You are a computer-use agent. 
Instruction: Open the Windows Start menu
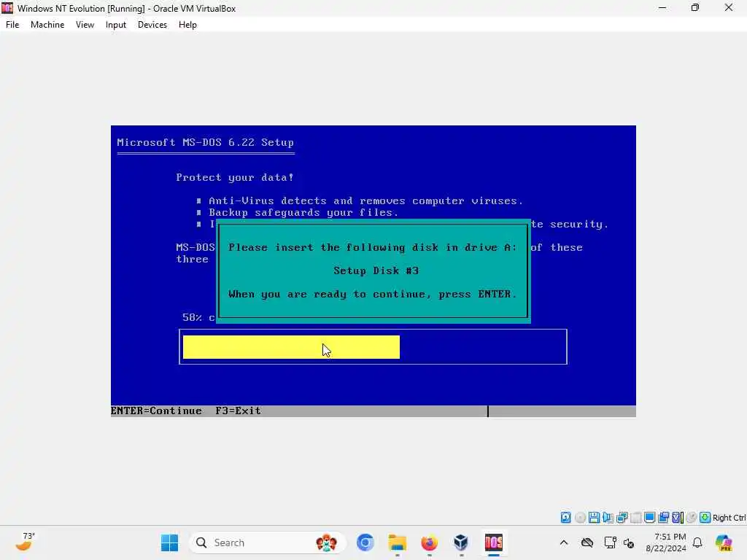click(169, 542)
